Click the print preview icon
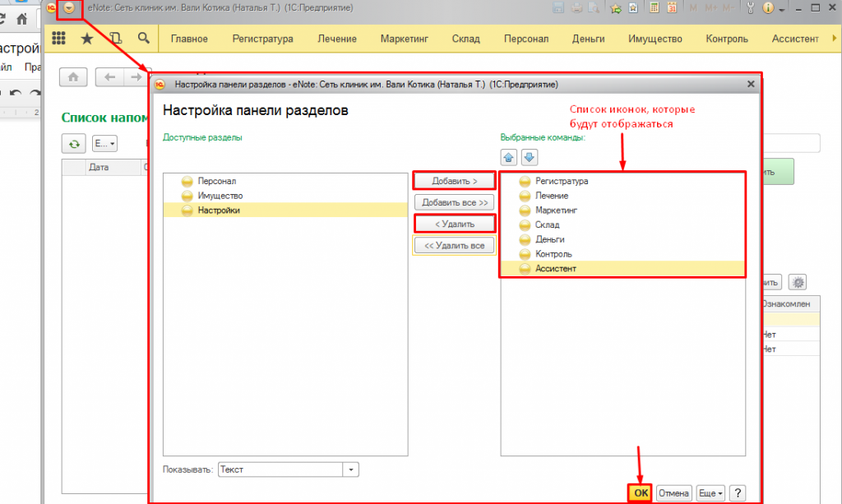842x504 pixels. [x=594, y=8]
